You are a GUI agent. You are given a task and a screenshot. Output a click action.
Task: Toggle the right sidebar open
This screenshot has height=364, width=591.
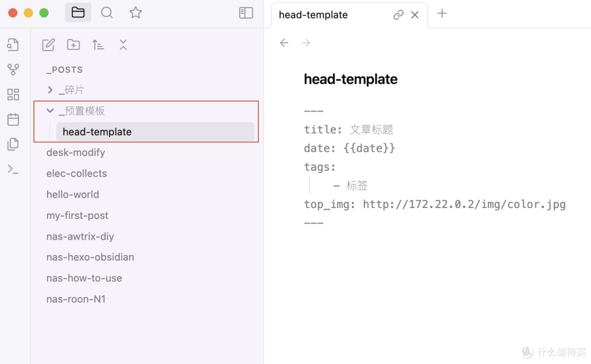pyautogui.click(x=246, y=13)
